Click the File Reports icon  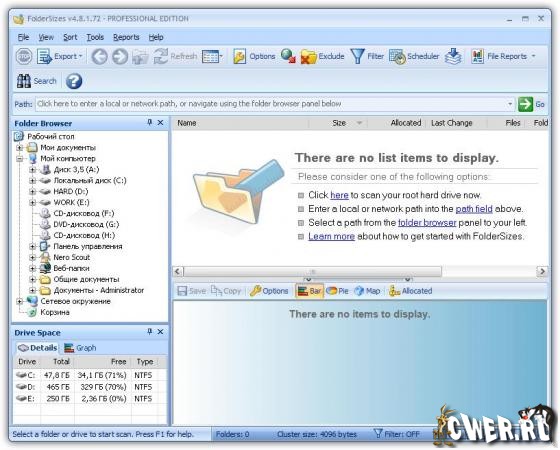click(478, 56)
